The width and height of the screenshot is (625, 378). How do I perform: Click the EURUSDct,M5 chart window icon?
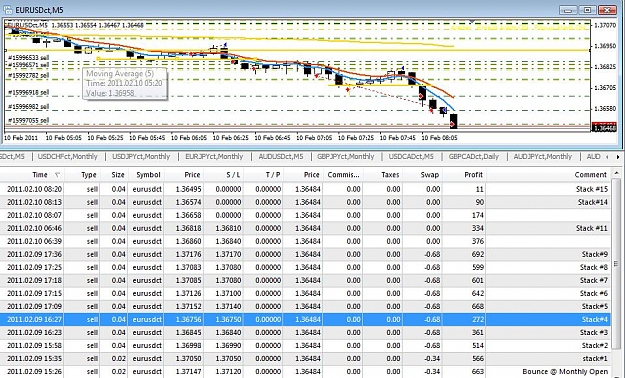(8, 10)
